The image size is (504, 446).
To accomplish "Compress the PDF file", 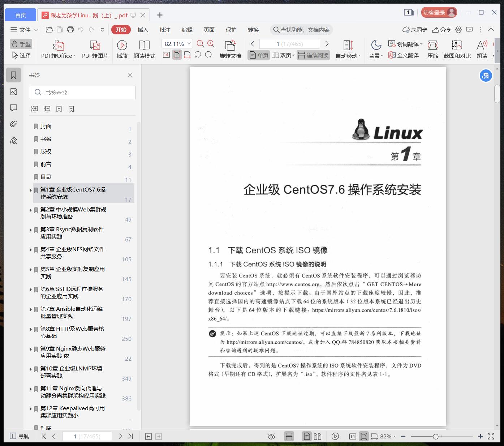I will [x=433, y=49].
